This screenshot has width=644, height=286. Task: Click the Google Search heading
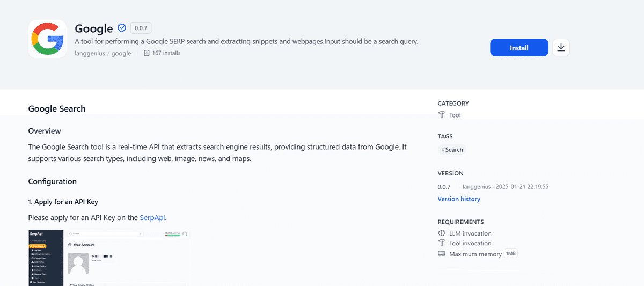pos(57,108)
